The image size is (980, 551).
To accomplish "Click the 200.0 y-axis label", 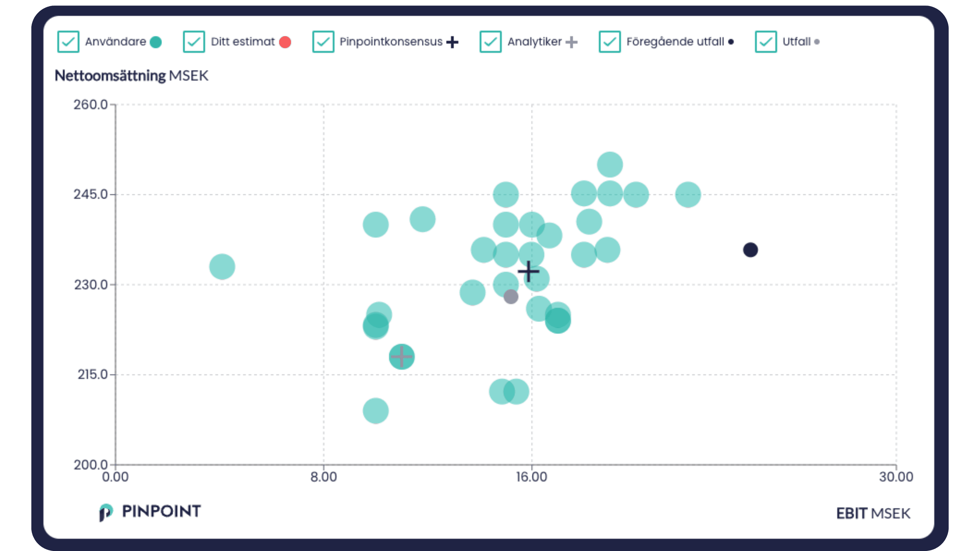I will coord(91,464).
